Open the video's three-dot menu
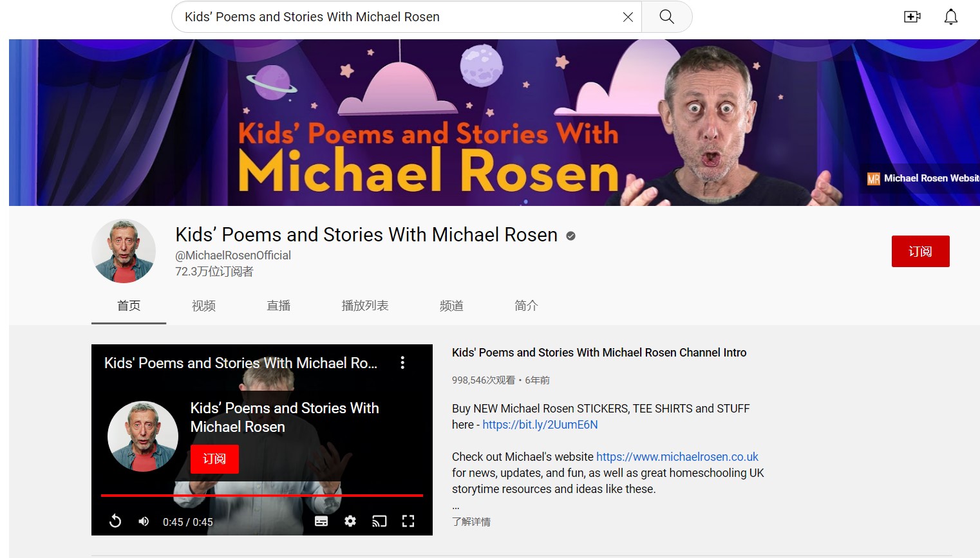980x558 pixels. (402, 363)
